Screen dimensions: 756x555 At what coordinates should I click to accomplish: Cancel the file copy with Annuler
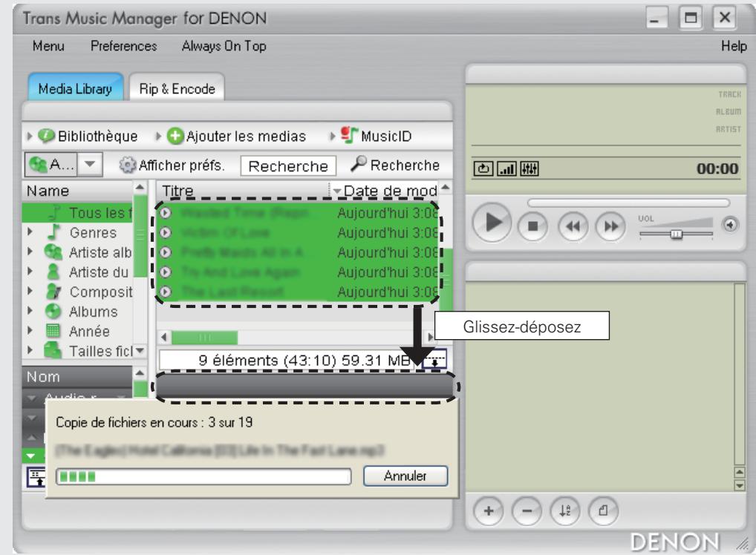(x=405, y=476)
